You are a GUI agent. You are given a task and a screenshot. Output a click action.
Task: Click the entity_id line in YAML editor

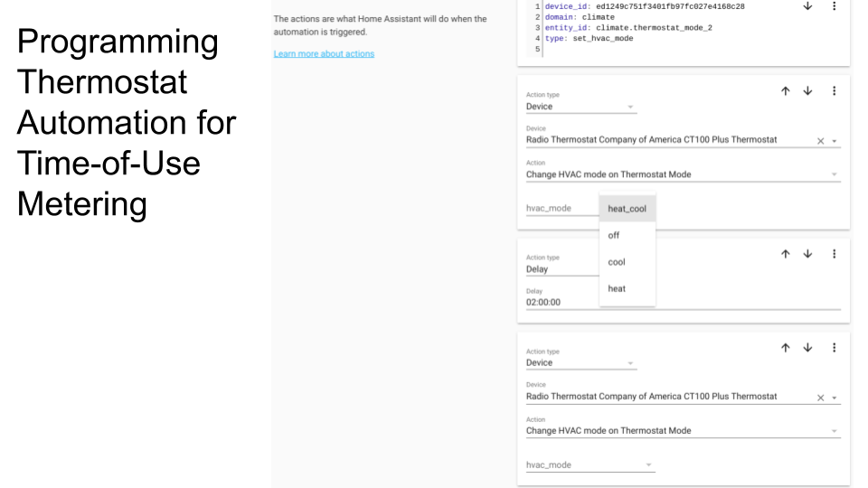[x=628, y=28]
